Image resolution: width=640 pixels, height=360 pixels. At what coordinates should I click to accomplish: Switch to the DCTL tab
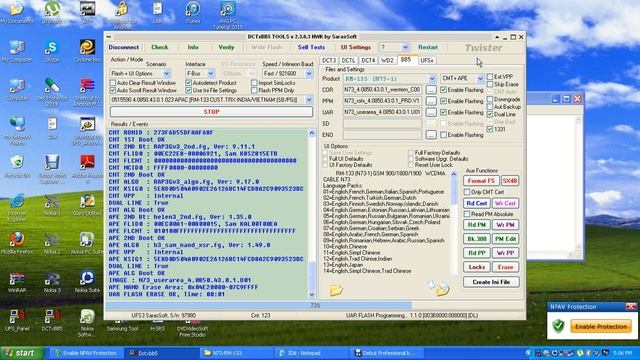(x=348, y=60)
